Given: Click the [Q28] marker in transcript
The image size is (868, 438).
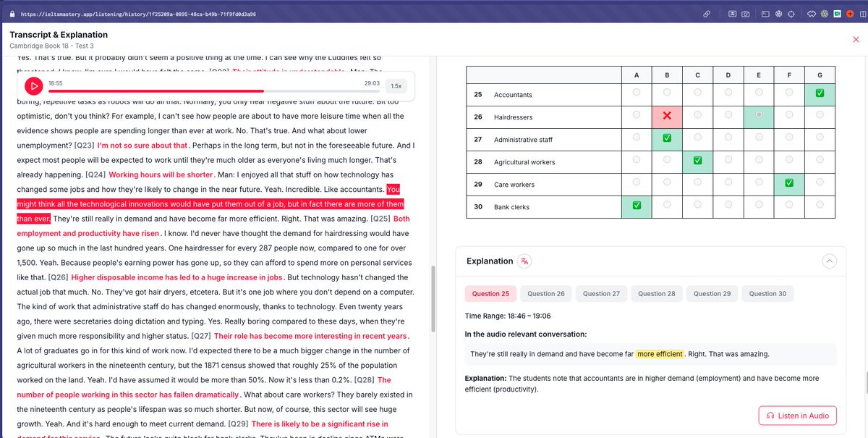Looking at the screenshot, I should click(363, 380).
